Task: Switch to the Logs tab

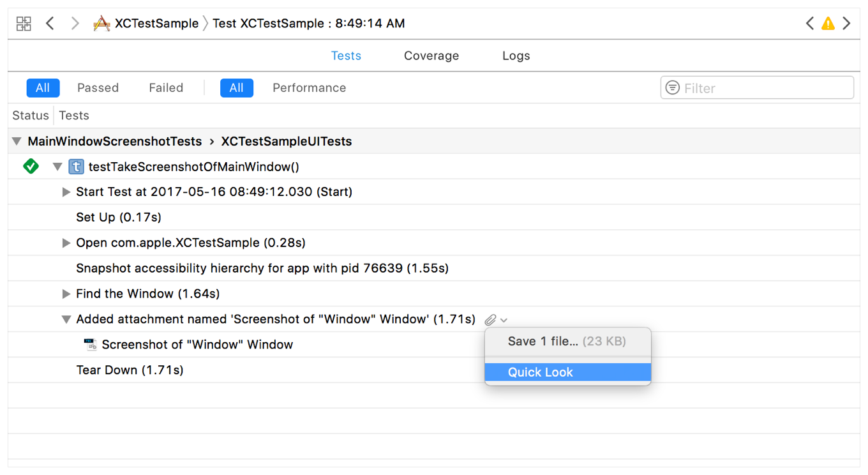Action: click(516, 56)
